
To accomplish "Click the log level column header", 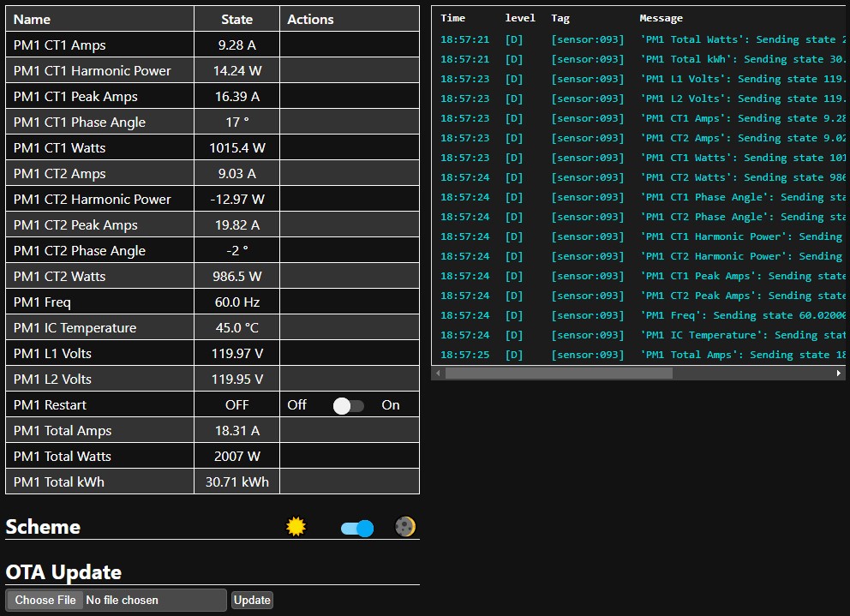I will click(x=520, y=18).
